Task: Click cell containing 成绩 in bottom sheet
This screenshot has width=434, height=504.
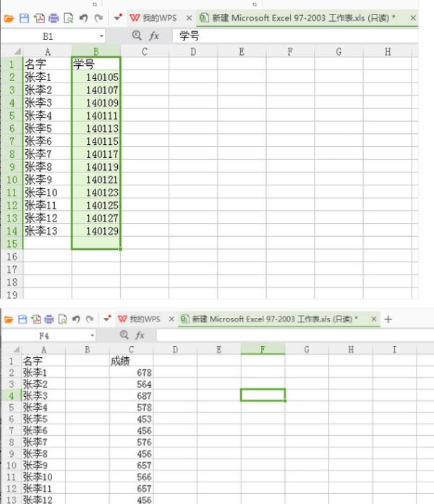Action: click(x=132, y=361)
